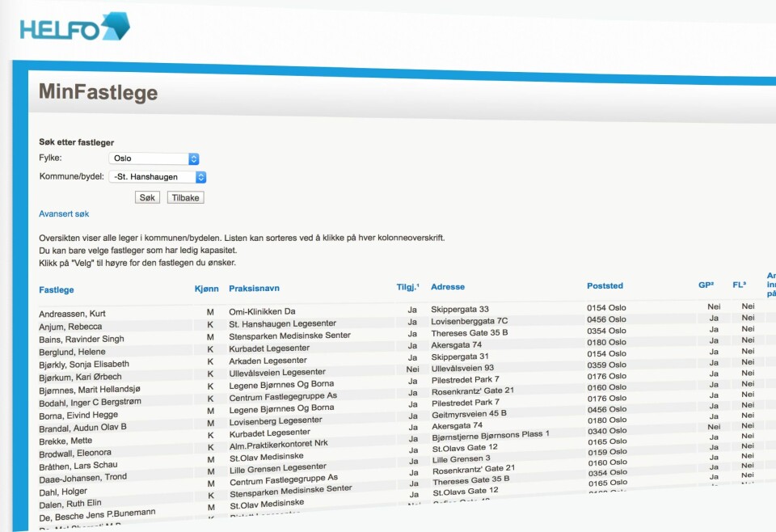Click the postal code 0159 Oslo
The height and width of the screenshot is (532, 776).
click(x=608, y=452)
